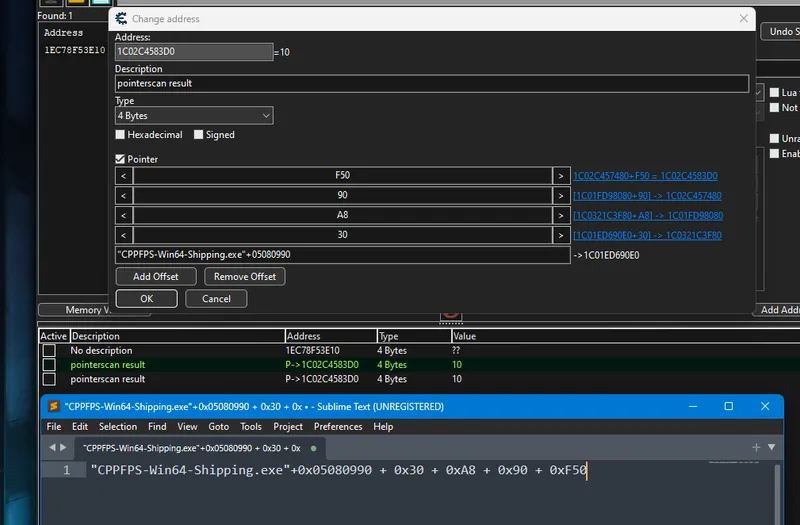Close the Change address dialog
The image size is (800, 525).
(743, 18)
